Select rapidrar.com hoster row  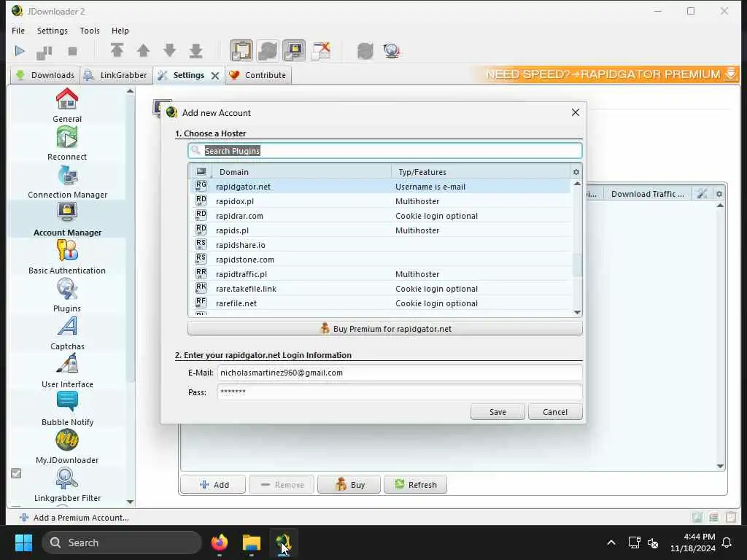[380, 216]
